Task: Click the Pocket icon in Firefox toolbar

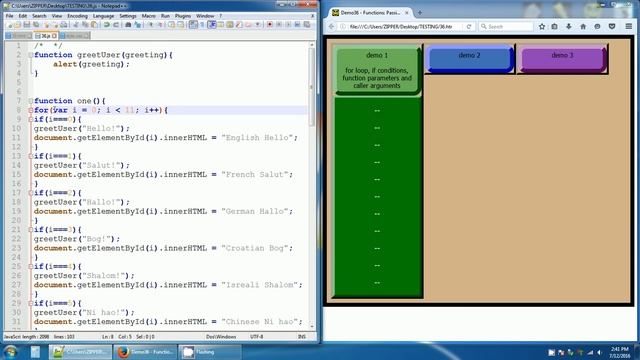Action: 612,27
